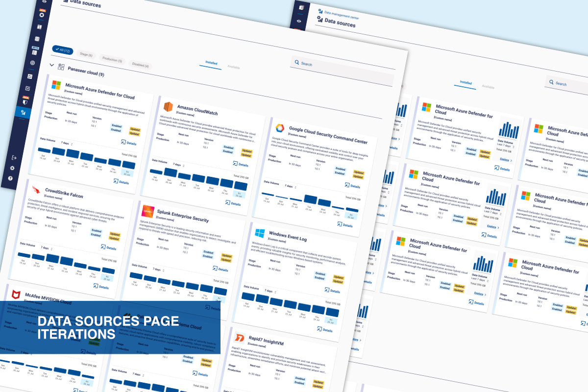
Task: Click the target circle icon in the sidebar
Action: (32, 63)
